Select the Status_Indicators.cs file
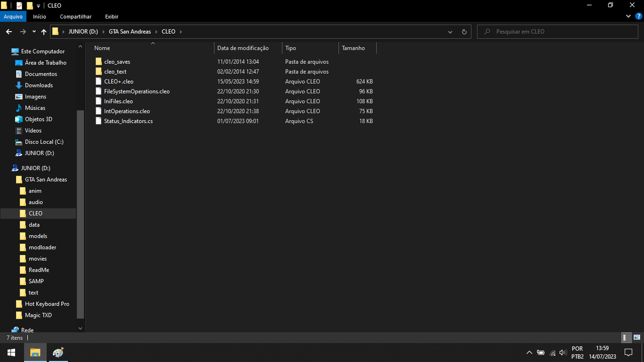The height and width of the screenshot is (362, 644). 128,121
